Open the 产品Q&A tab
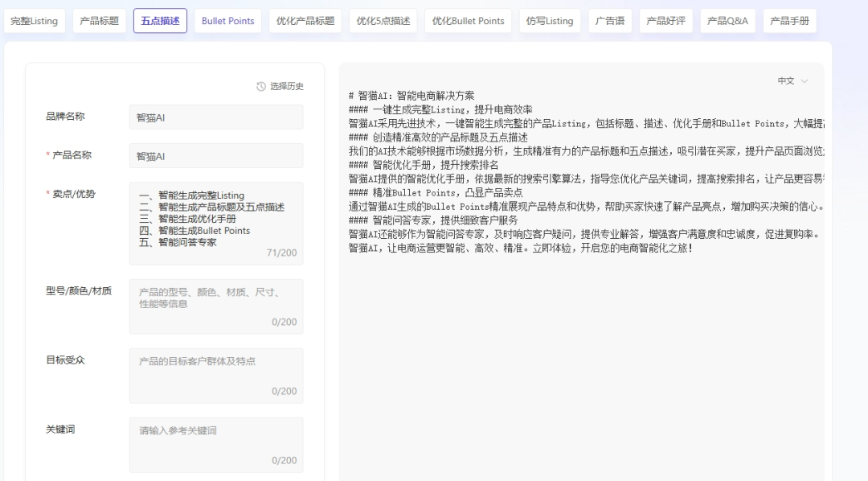The height and width of the screenshot is (481, 868). (728, 21)
